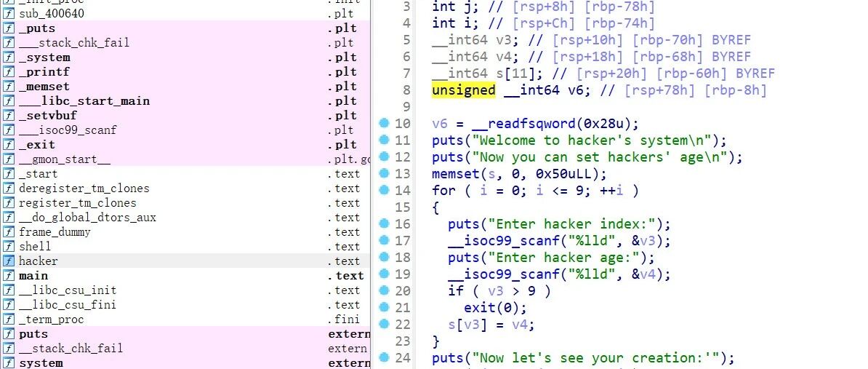Click the function icon beside __libc_csu_fini
Screen dimensions: 868x369
click(x=8, y=305)
